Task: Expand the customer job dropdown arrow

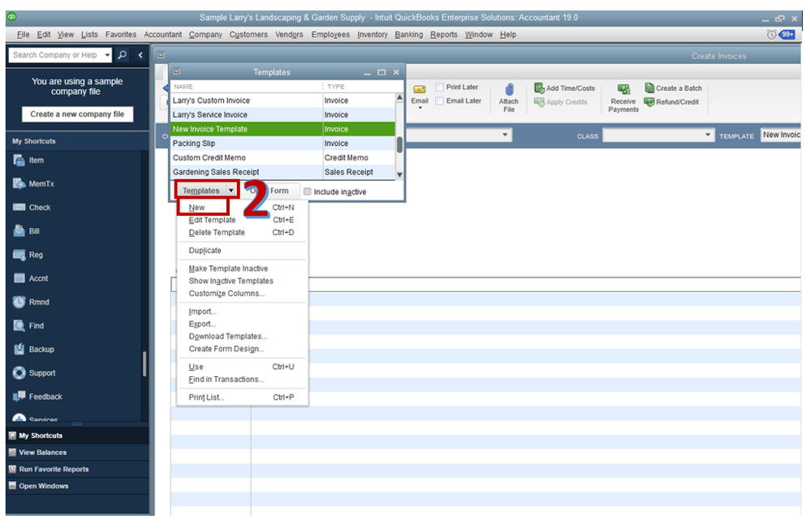Action: (x=505, y=135)
